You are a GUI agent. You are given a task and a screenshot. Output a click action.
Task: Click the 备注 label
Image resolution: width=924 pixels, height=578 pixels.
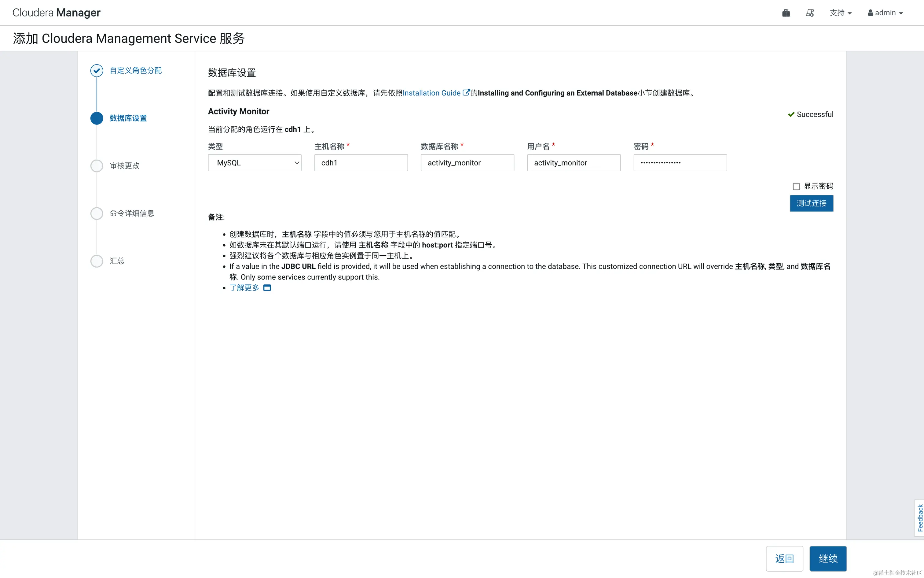[216, 217]
